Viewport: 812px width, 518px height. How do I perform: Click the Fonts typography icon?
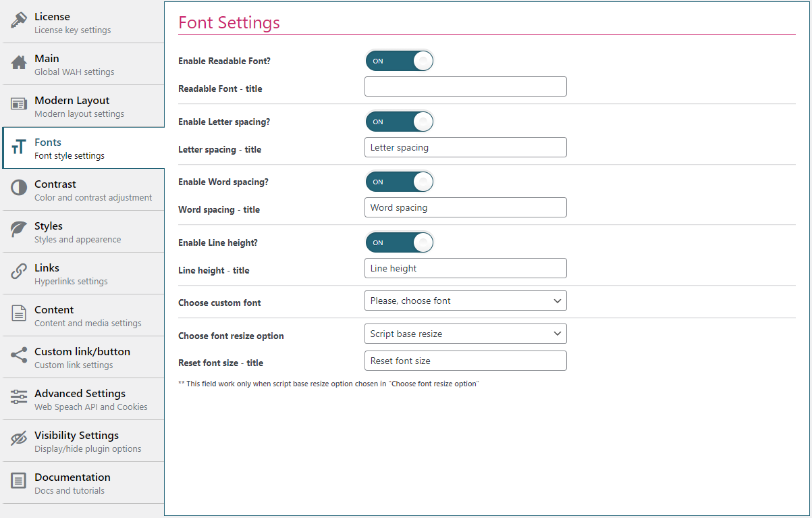(19, 147)
